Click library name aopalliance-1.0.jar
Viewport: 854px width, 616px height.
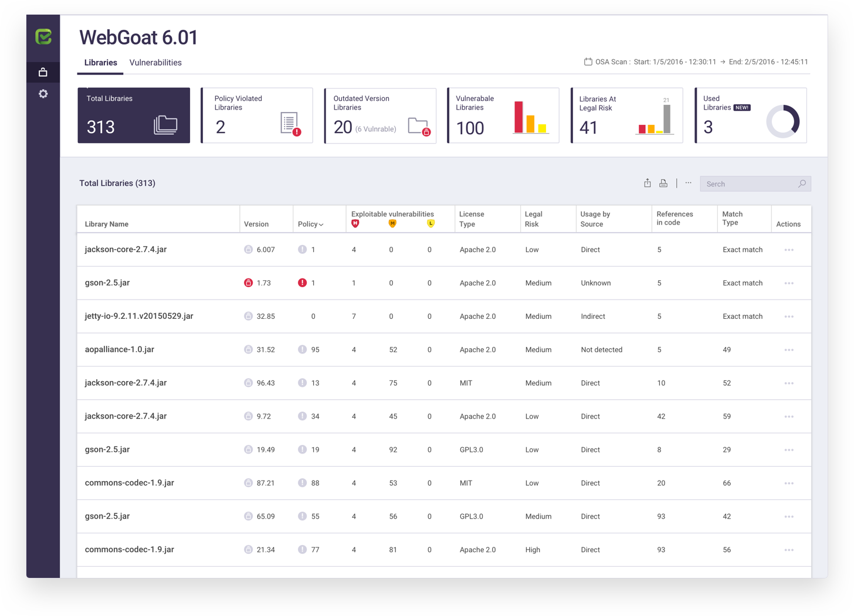click(120, 349)
